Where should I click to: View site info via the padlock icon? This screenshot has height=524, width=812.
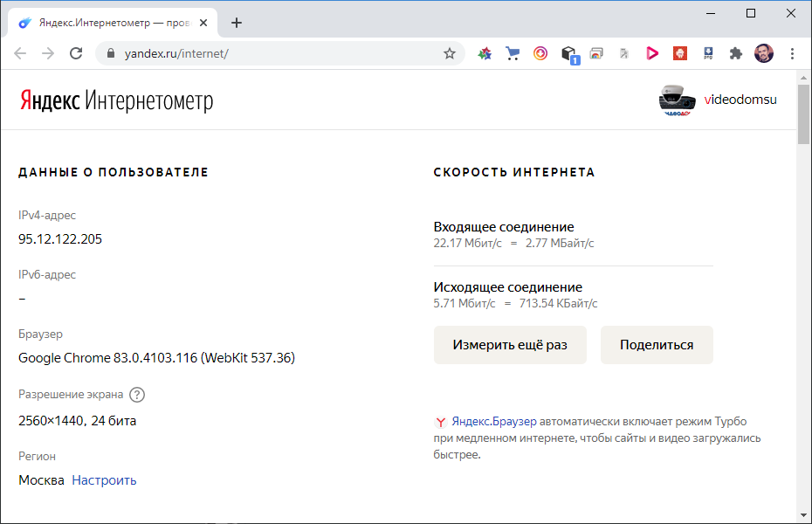[110, 53]
